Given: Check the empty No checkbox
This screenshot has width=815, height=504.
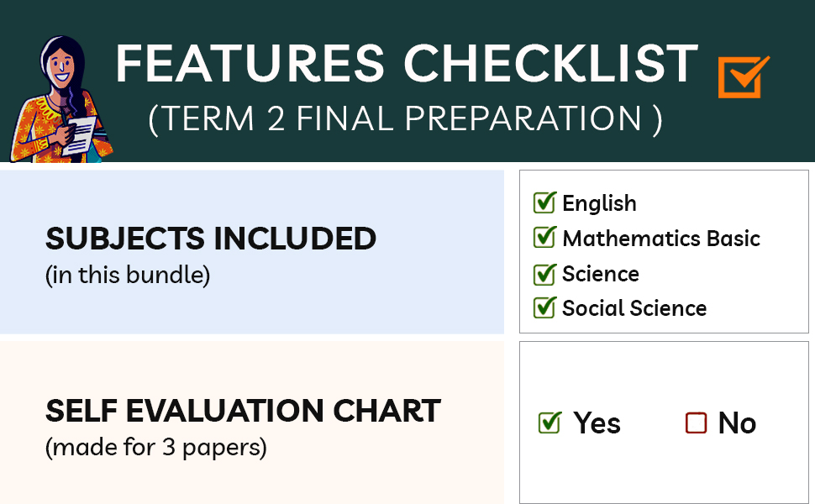Looking at the screenshot, I should 696,423.
